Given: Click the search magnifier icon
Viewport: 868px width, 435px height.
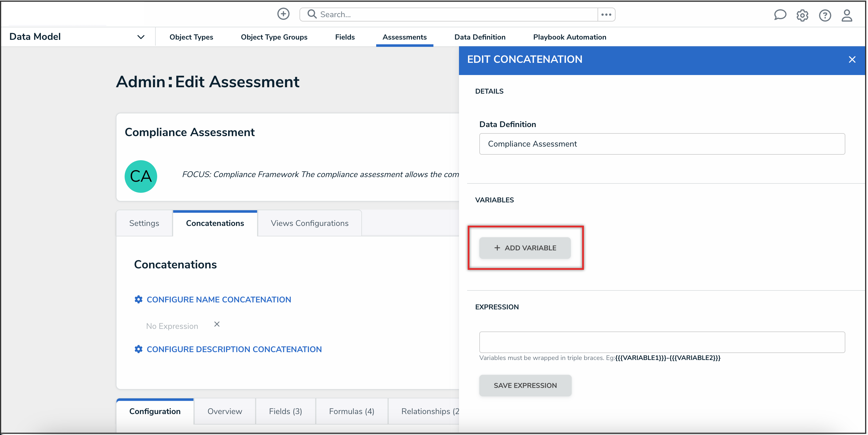Looking at the screenshot, I should pos(312,14).
